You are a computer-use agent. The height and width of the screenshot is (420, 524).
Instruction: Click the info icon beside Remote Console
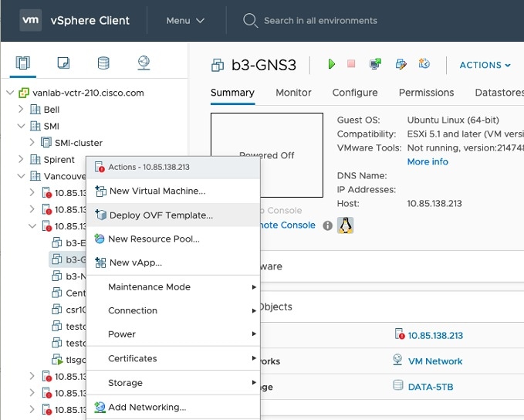coord(327,225)
